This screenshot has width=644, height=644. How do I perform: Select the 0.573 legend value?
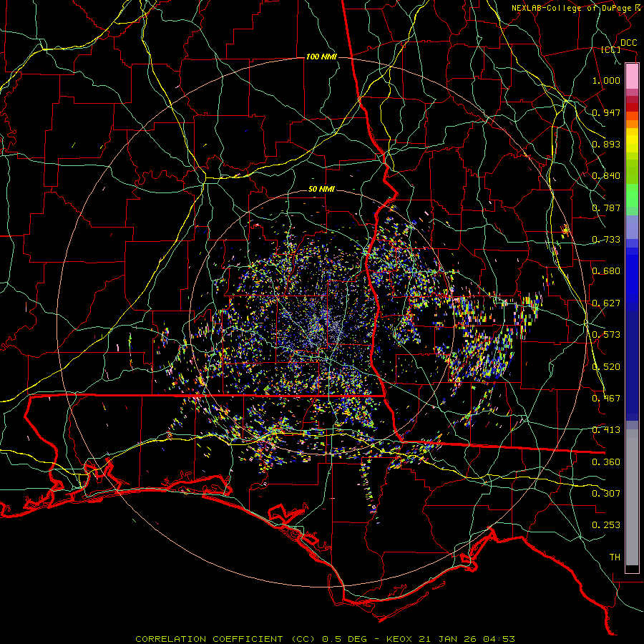coord(606,335)
